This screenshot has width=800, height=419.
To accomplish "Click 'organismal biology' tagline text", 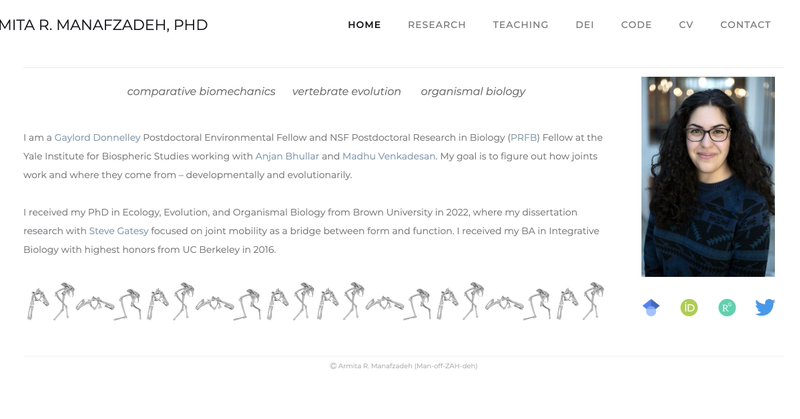I will (473, 91).
